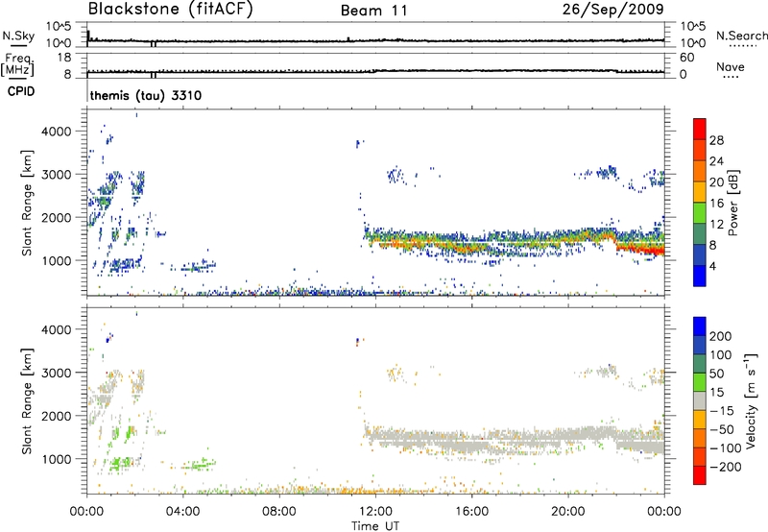Screen dimensions: 768x532
Task: Click the Velocity [m s⁻¹] color bar title
Action: [x=751, y=400]
